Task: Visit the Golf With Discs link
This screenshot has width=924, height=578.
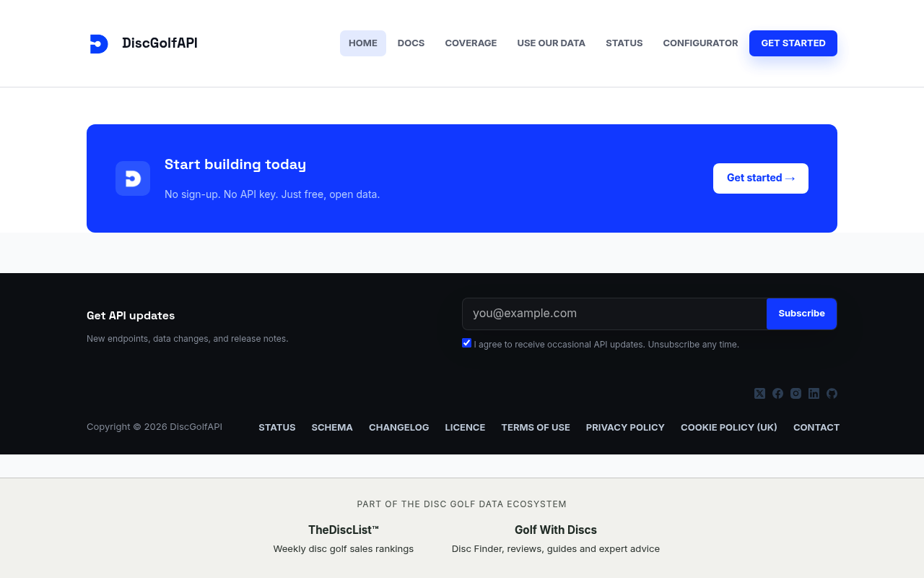Action: (x=556, y=530)
